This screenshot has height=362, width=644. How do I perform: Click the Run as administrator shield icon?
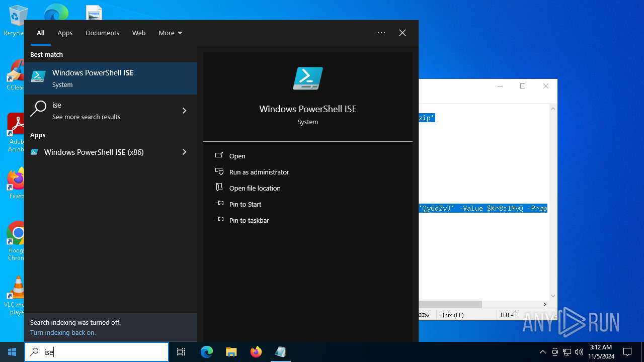[x=219, y=171]
